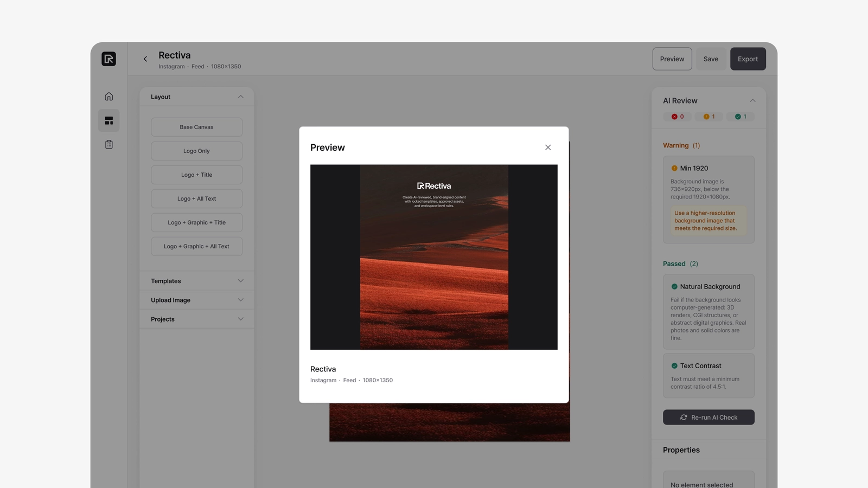Close the Preview dialog
The height and width of the screenshot is (488, 868).
click(x=548, y=147)
